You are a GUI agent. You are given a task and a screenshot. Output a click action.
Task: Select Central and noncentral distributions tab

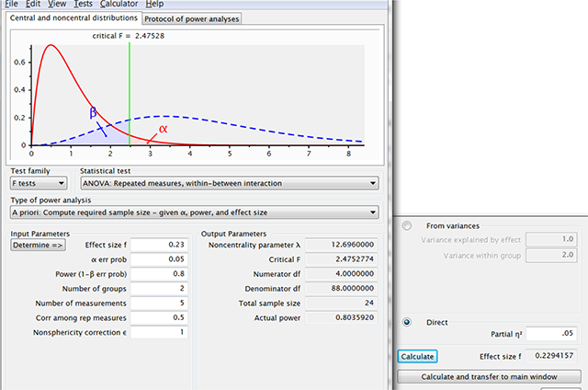coord(73,18)
